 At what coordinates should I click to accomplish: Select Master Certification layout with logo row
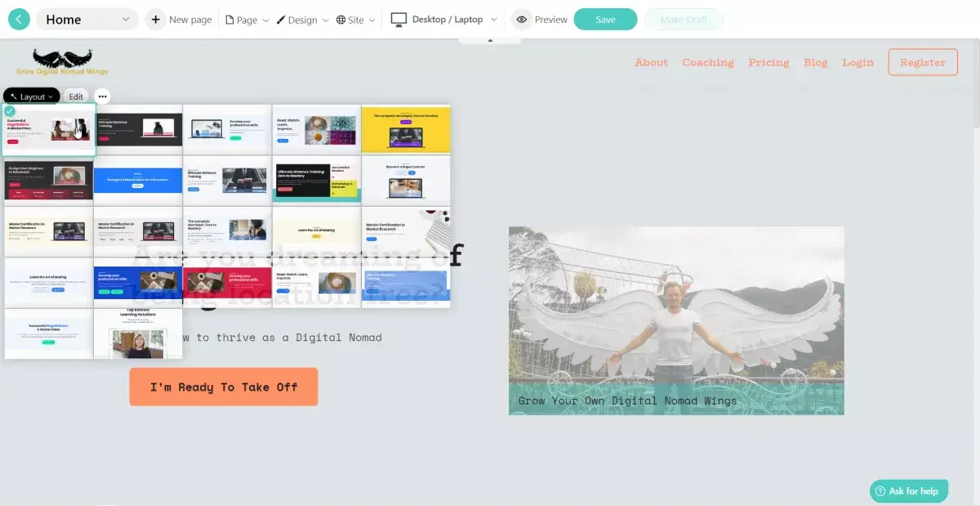tap(138, 231)
